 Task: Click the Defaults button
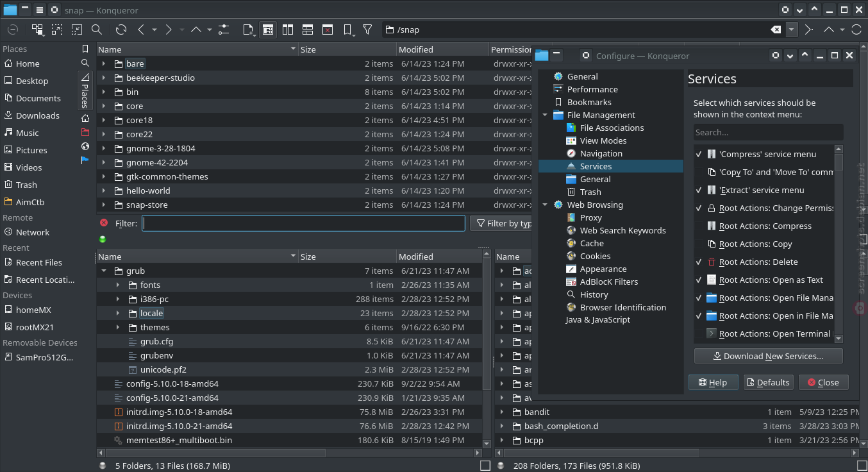click(x=768, y=382)
